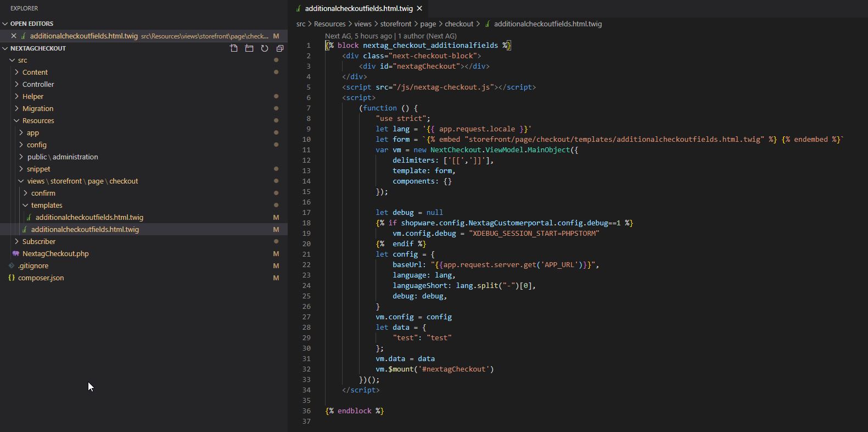Click line number 17 in the gutter
868x432 pixels.
306,213
